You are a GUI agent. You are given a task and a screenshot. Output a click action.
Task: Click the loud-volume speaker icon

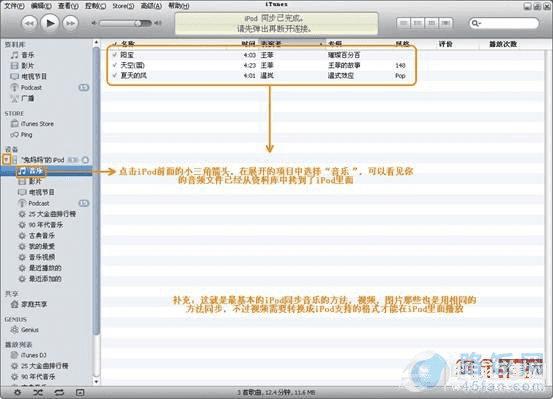tap(158, 23)
